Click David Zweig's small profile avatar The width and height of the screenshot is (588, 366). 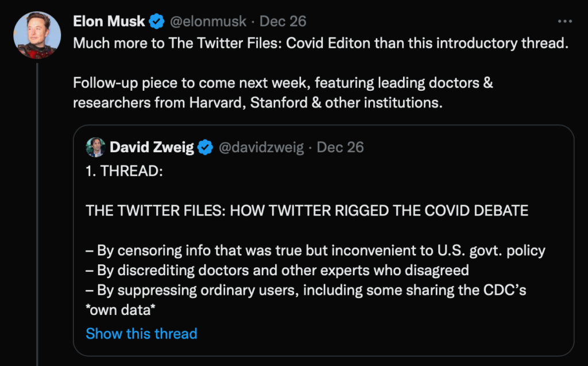pyautogui.click(x=95, y=147)
